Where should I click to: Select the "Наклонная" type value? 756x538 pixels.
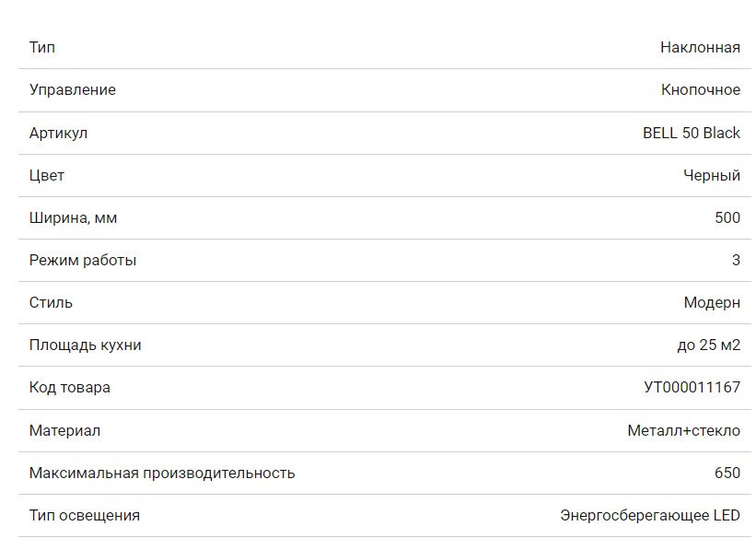pyautogui.click(x=700, y=48)
